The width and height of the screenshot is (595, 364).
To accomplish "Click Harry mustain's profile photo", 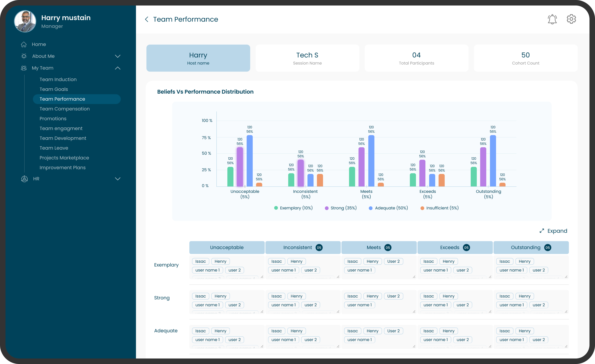I will 25,21.
